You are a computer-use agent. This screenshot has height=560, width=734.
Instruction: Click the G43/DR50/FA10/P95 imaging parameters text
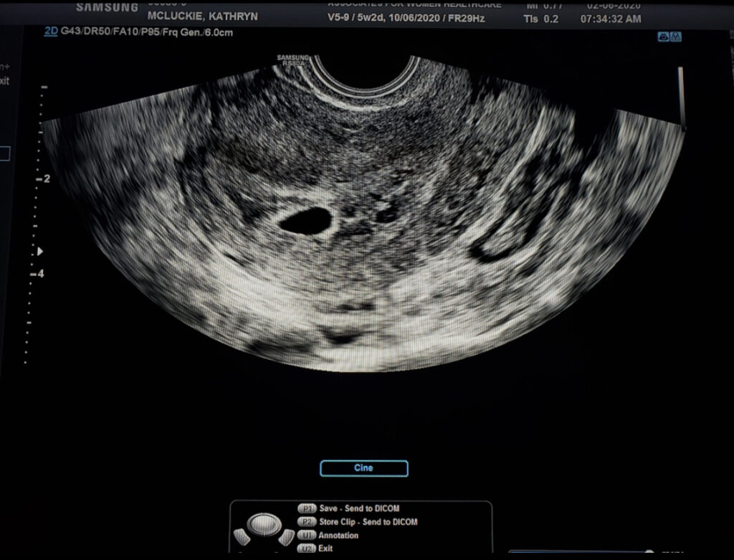pyautogui.click(x=146, y=32)
